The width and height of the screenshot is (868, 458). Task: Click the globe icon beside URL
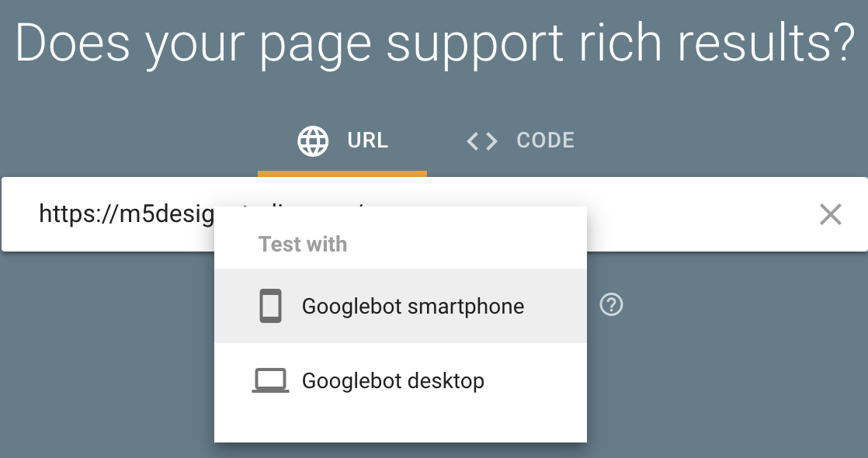313,141
